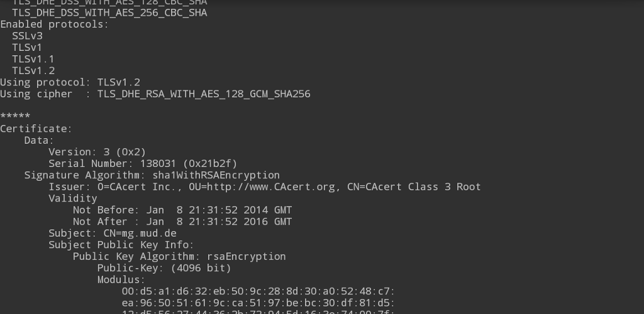Image resolution: width=644 pixels, height=314 pixels.
Task: Click the "Certificate:" heading
Action: [36, 129]
